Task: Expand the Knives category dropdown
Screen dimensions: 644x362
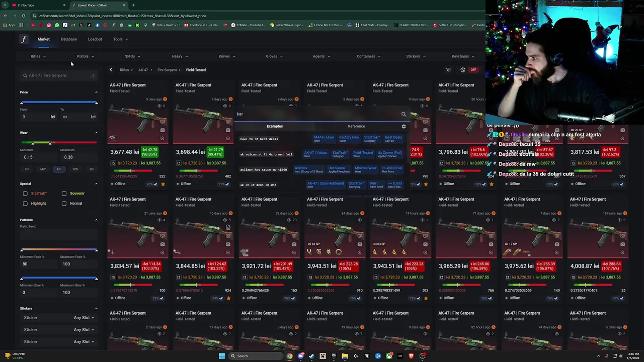Action: [x=227, y=56]
